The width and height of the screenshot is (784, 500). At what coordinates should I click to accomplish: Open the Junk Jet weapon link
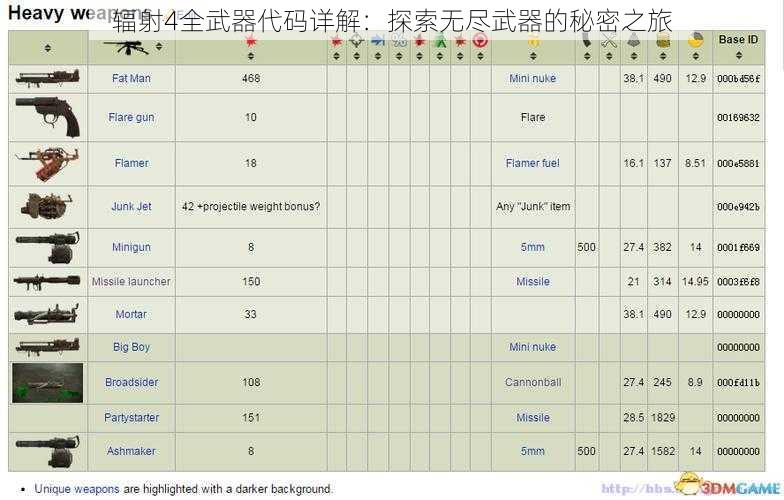(x=132, y=206)
